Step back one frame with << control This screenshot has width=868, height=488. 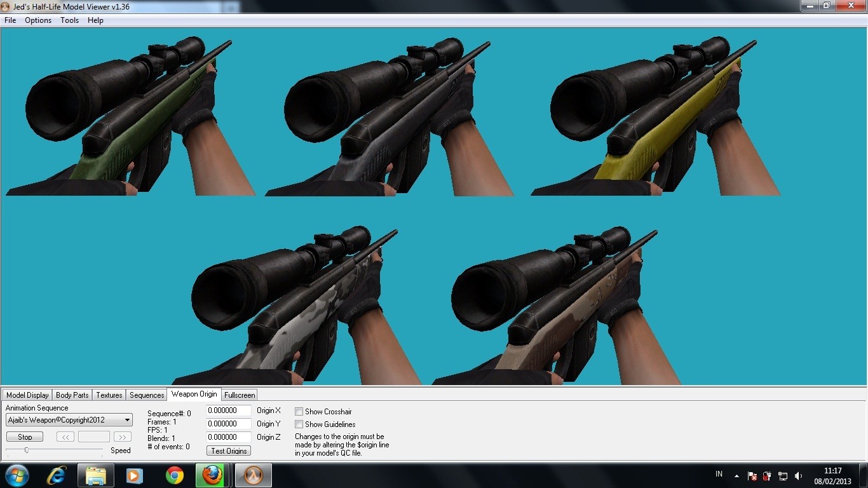[x=65, y=437]
